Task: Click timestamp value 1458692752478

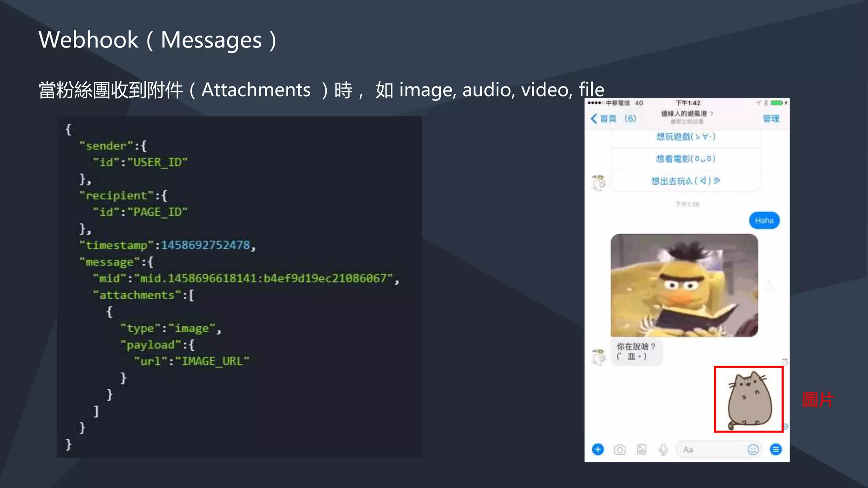Action: pyautogui.click(x=206, y=245)
